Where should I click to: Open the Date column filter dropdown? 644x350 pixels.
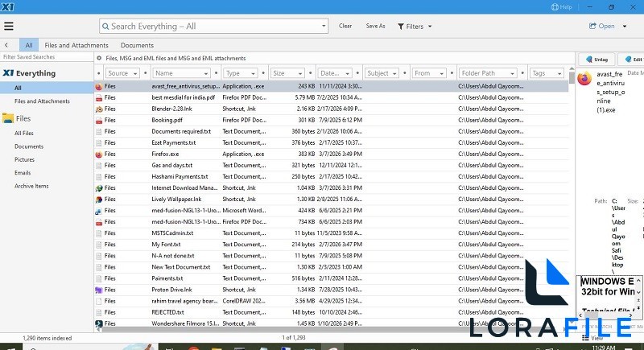point(348,73)
